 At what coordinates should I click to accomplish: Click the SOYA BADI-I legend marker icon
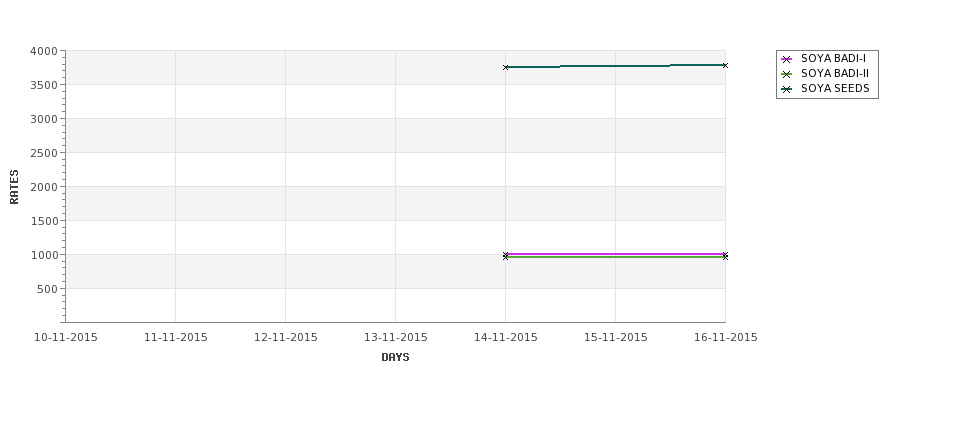[x=787, y=59]
